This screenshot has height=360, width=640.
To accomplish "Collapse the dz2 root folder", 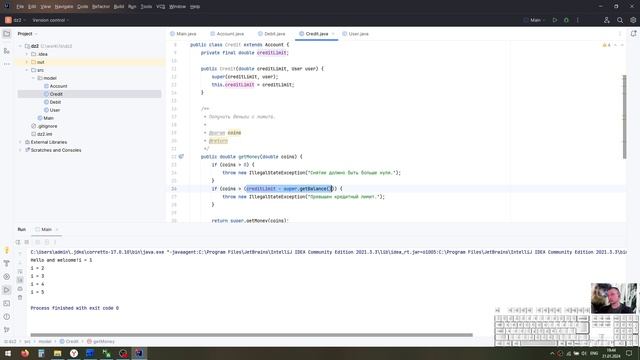I will pos(20,46).
